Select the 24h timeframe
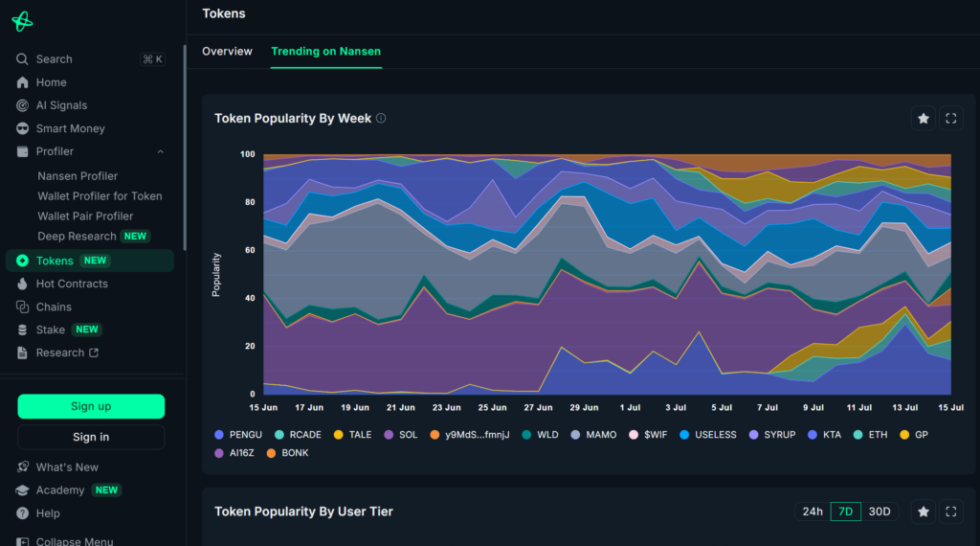 [x=813, y=512]
